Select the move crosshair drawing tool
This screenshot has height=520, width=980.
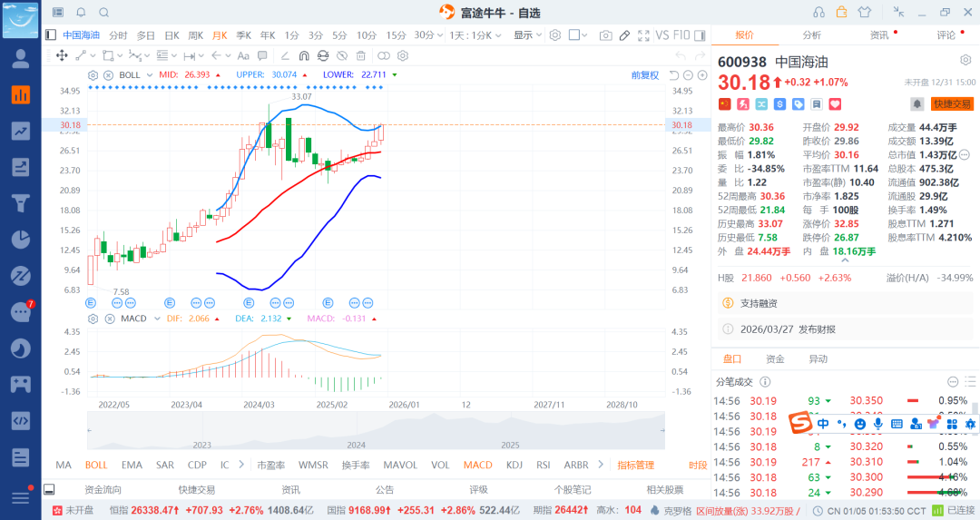point(62,55)
